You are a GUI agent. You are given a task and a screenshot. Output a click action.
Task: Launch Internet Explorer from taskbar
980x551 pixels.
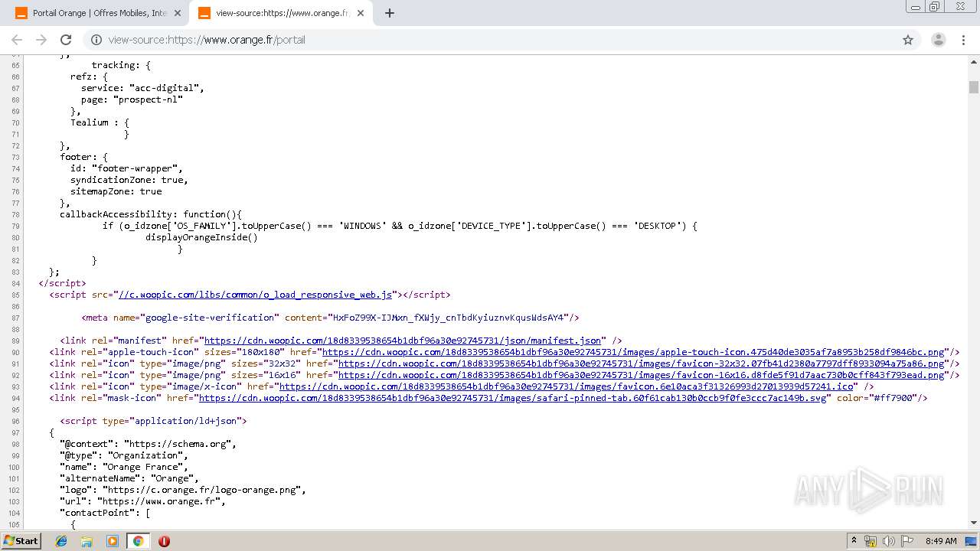(x=61, y=541)
